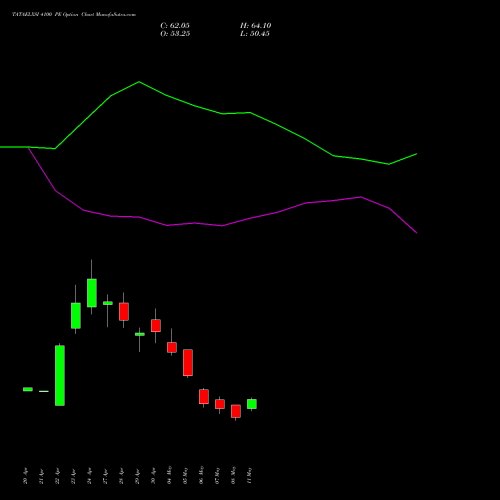This screenshot has height=500, width=500.
Task: Select the green candle for 23 Apr
Action: click(76, 315)
